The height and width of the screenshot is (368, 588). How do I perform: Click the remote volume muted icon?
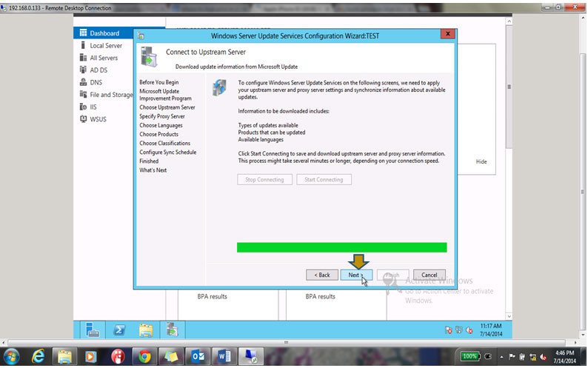[469, 330]
